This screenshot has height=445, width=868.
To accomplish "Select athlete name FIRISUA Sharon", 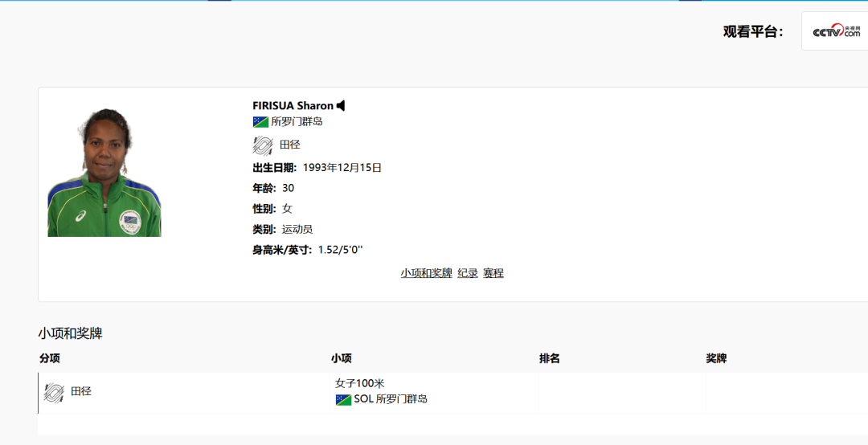I will [x=293, y=106].
